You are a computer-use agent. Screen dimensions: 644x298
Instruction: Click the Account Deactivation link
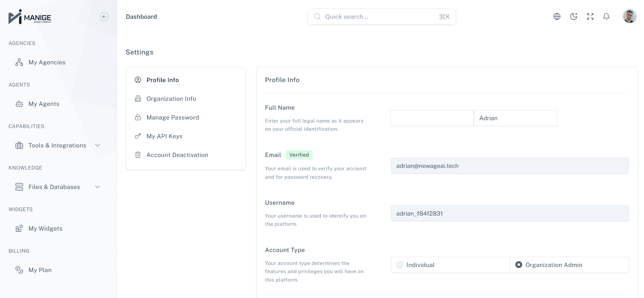click(177, 155)
